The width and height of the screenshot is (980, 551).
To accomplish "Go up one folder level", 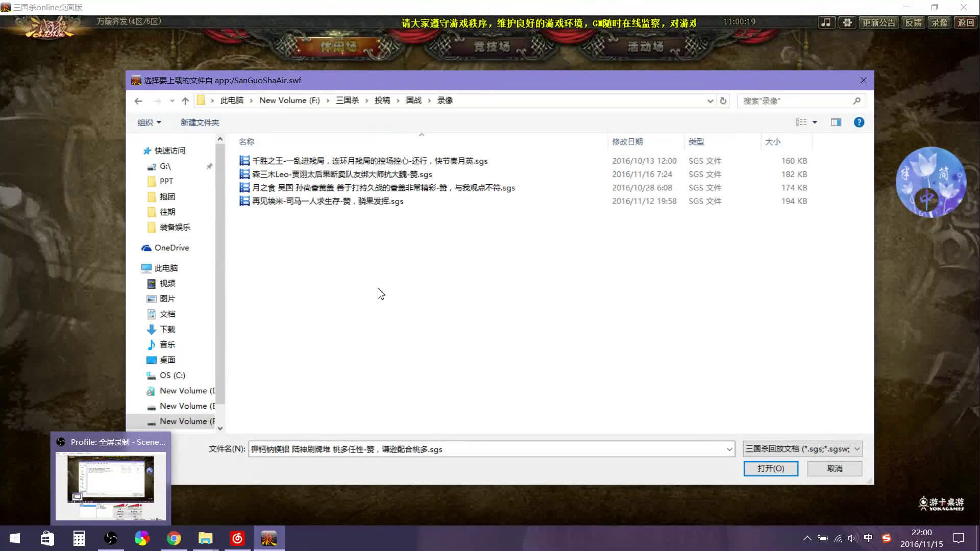I will tap(185, 101).
